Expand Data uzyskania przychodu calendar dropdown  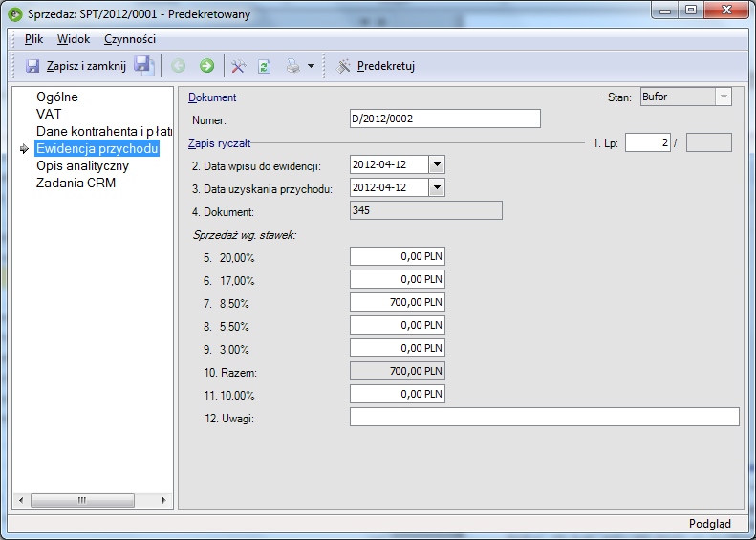pyautogui.click(x=437, y=187)
